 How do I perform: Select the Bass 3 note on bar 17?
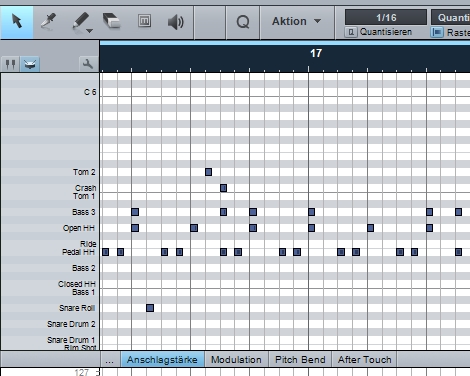(x=311, y=212)
